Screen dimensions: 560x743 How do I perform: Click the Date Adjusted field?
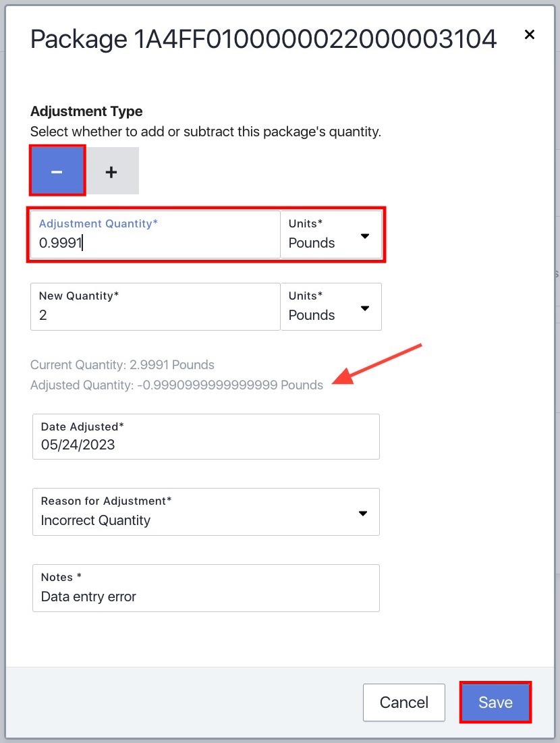pyautogui.click(x=206, y=437)
